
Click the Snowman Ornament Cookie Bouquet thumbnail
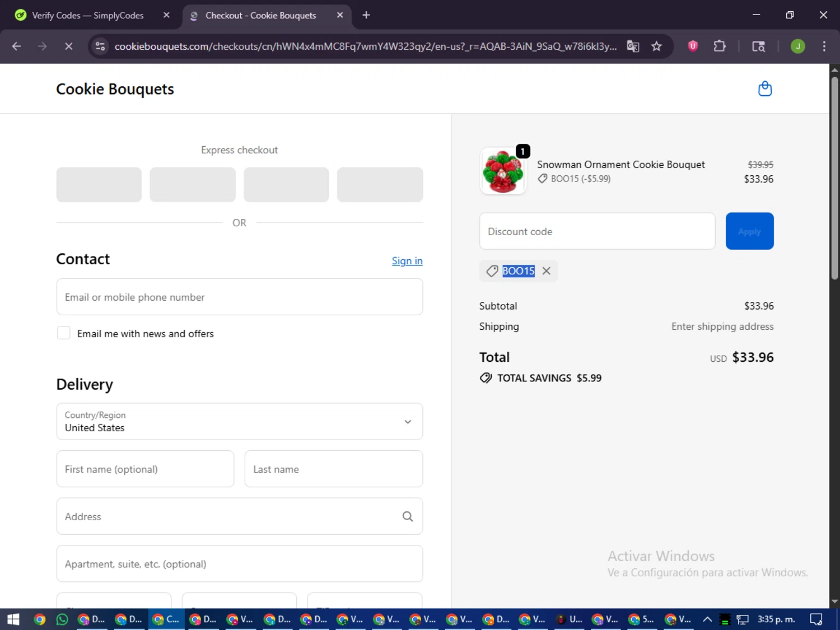pos(503,171)
